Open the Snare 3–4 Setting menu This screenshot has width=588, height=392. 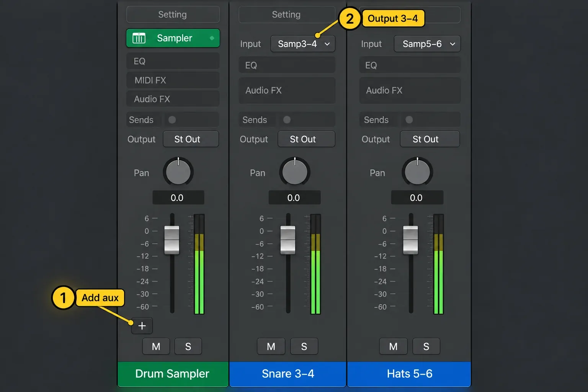(287, 15)
